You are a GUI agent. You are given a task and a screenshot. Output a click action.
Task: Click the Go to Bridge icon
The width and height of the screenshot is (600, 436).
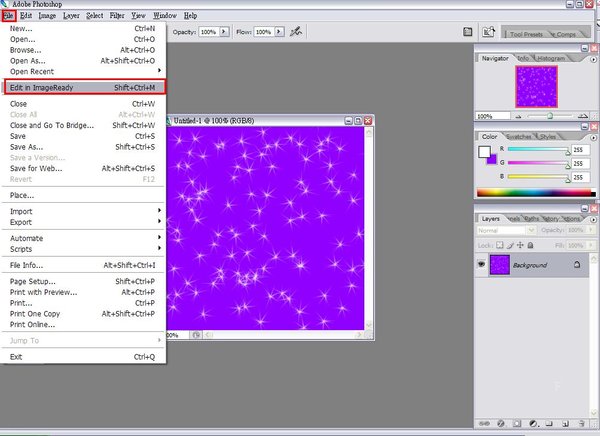click(x=488, y=32)
